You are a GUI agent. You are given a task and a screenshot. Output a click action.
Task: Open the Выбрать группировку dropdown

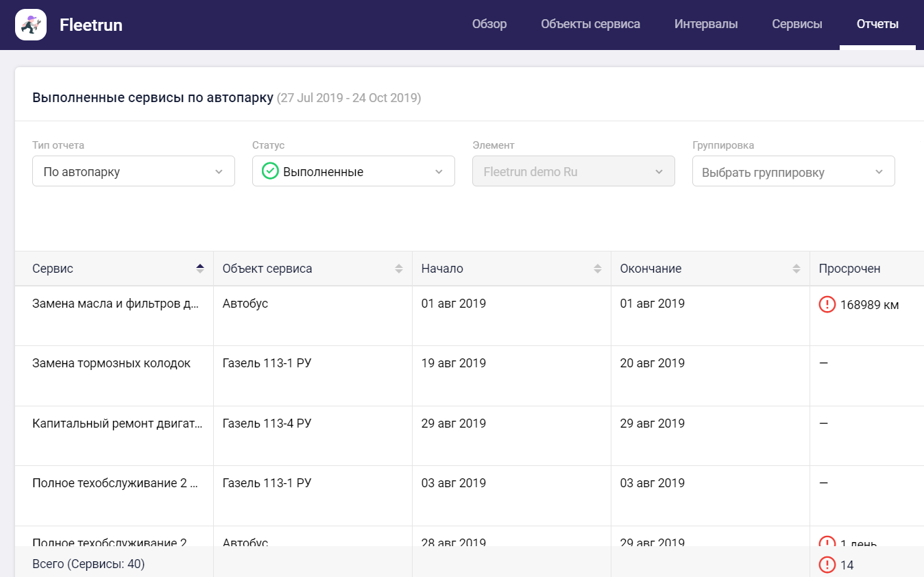coord(794,171)
